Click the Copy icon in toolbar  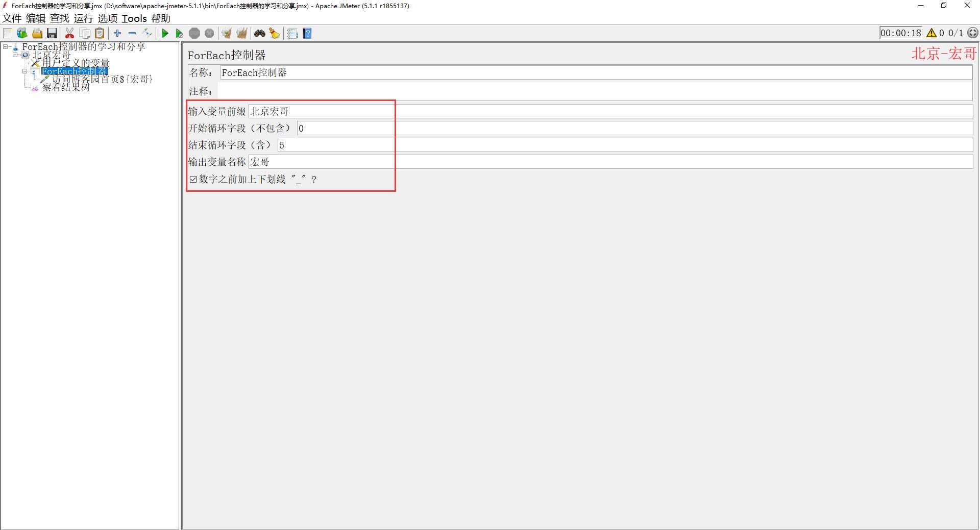pos(85,33)
